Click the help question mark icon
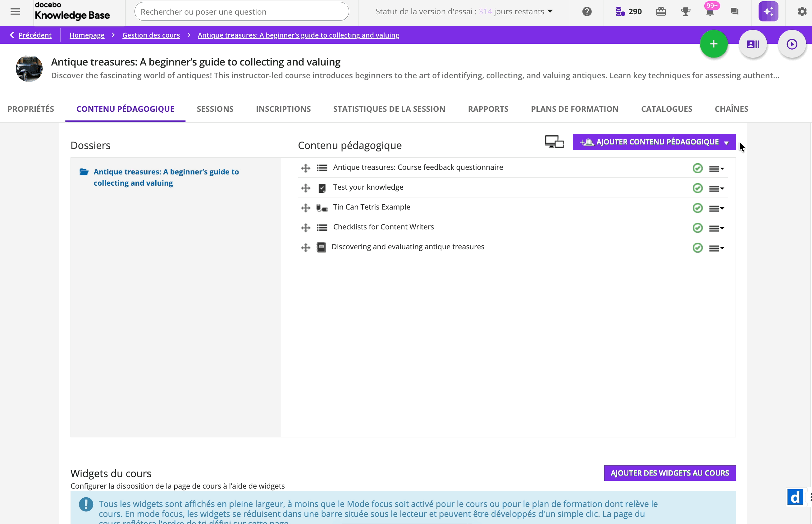The width and height of the screenshot is (812, 524). [586, 11]
